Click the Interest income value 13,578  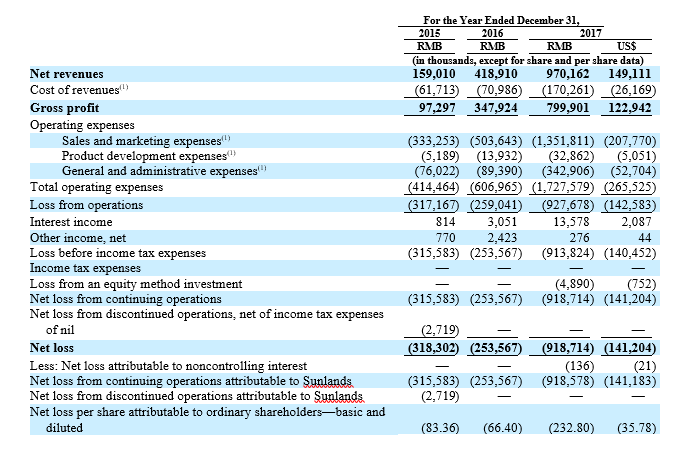click(571, 222)
